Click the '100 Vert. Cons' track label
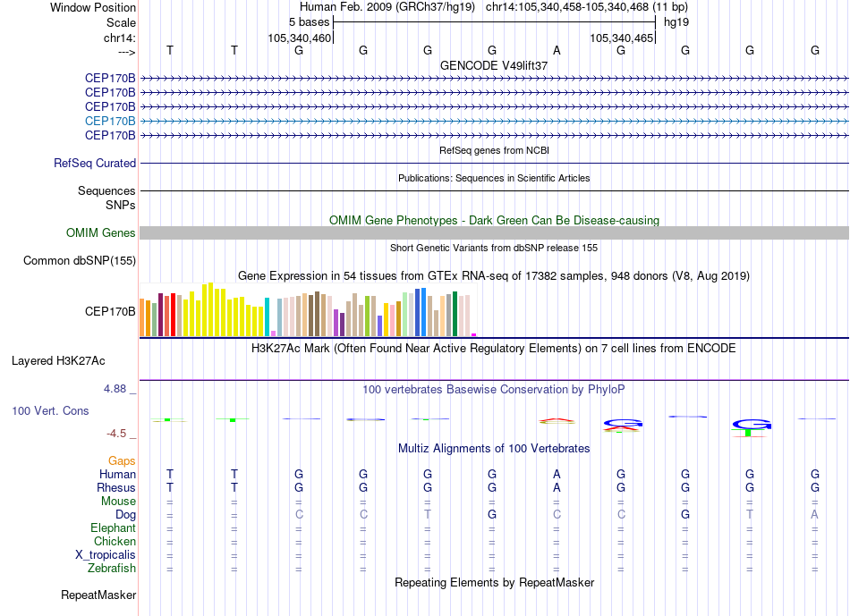 50,410
